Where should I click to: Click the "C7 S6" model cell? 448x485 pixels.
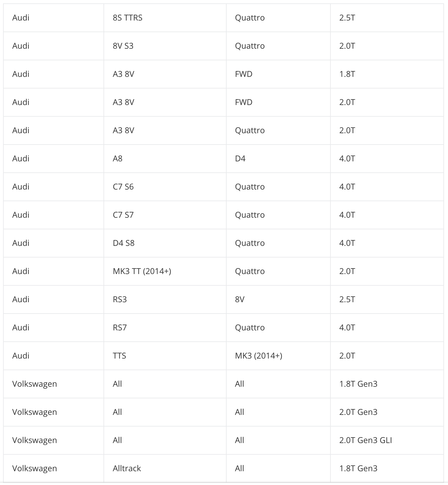pos(123,187)
